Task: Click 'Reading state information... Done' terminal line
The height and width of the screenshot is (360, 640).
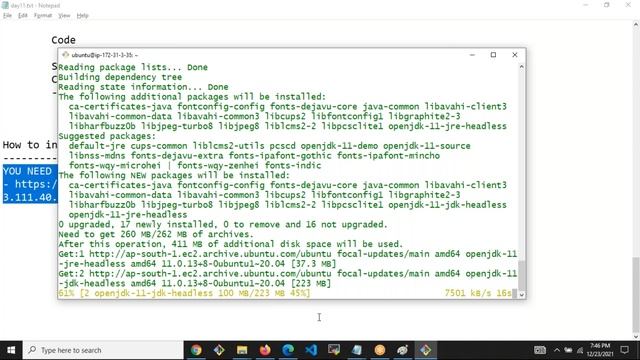Action: (143, 87)
